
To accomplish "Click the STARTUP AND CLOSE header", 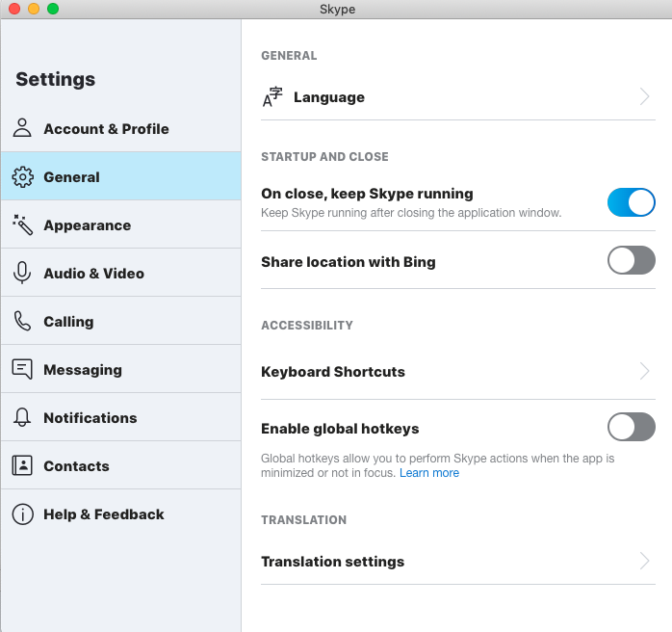I will point(324,156).
